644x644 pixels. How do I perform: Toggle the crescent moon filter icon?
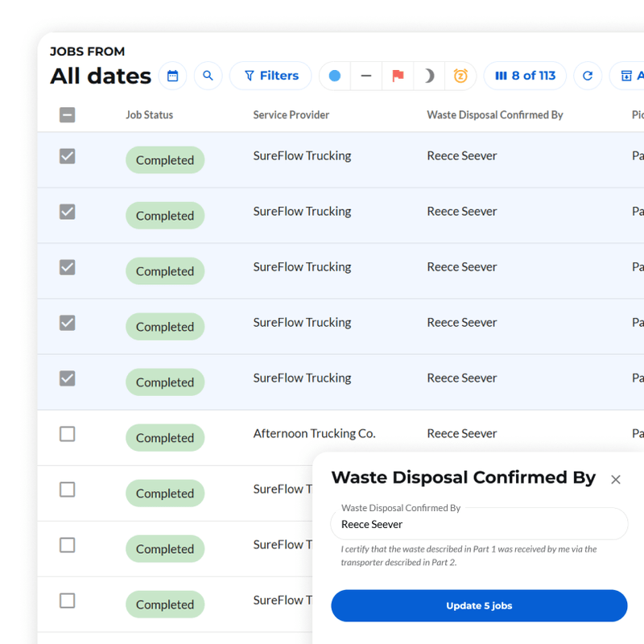(x=429, y=76)
